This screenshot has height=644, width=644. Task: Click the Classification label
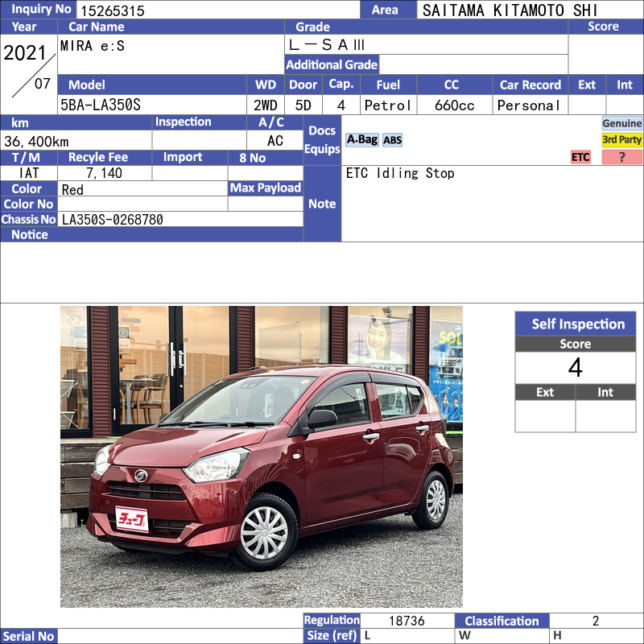tap(502, 621)
